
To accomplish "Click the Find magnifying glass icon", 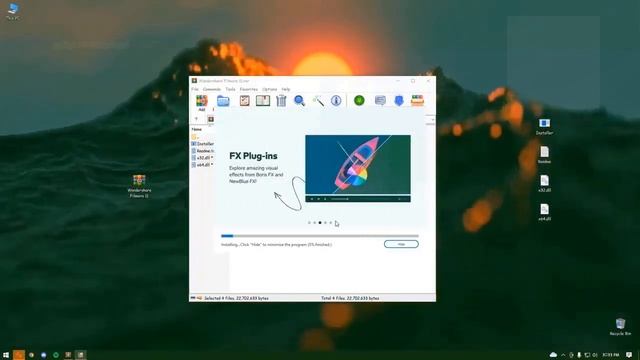I will pos(300,100).
